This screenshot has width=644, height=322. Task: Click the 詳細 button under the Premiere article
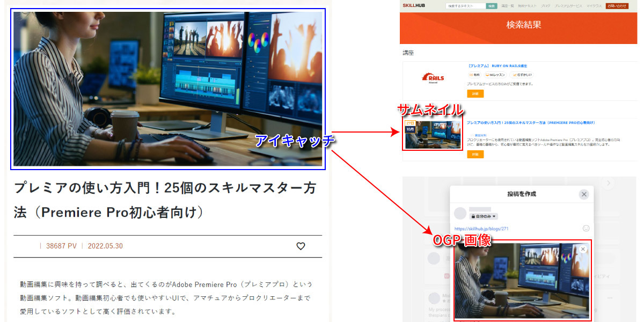tap(475, 155)
